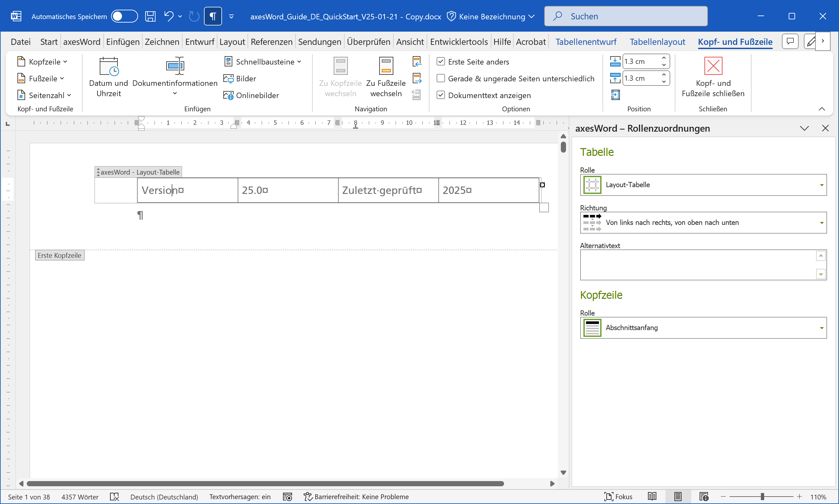Collapse the ribbon with chevron
This screenshot has height=504, width=839.
822,109
